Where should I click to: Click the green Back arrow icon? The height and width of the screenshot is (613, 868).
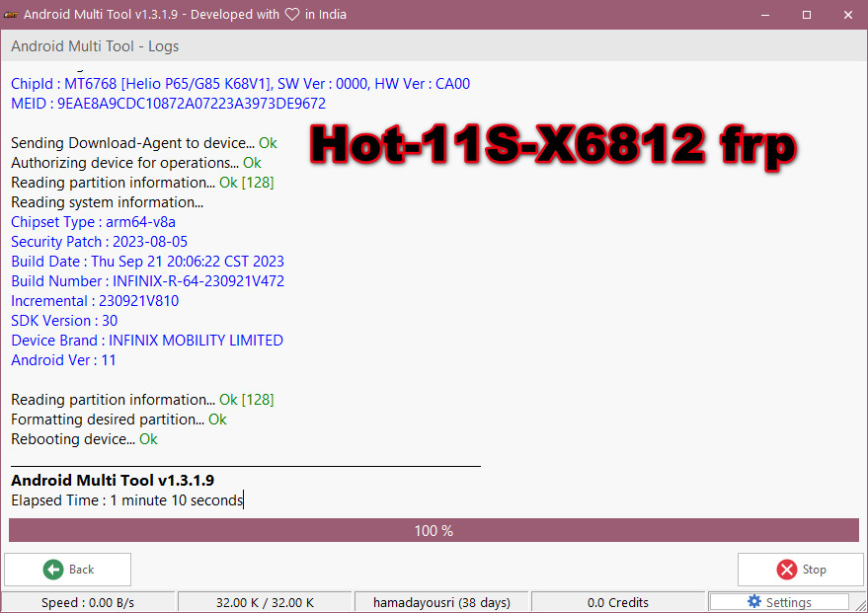click(x=53, y=570)
